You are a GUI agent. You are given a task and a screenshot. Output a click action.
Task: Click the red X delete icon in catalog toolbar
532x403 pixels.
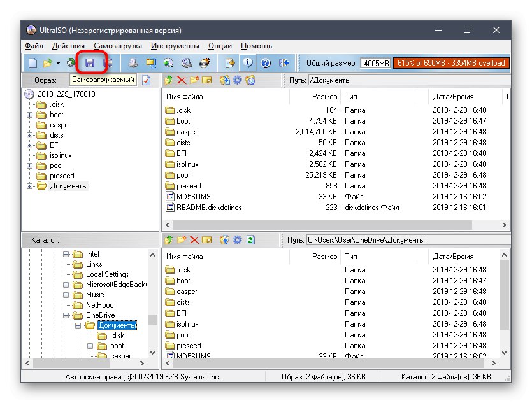click(194, 240)
